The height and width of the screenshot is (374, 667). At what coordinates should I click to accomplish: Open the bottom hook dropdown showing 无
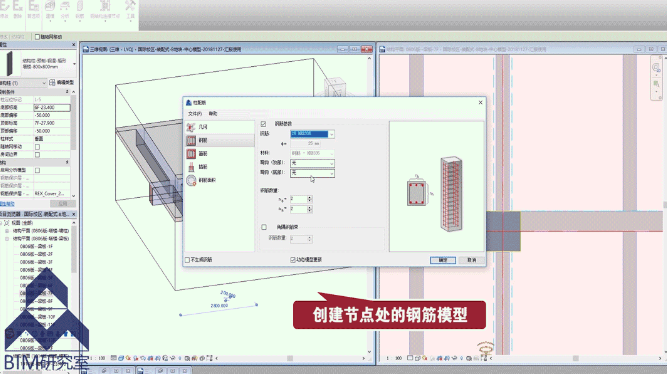tap(312, 173)
